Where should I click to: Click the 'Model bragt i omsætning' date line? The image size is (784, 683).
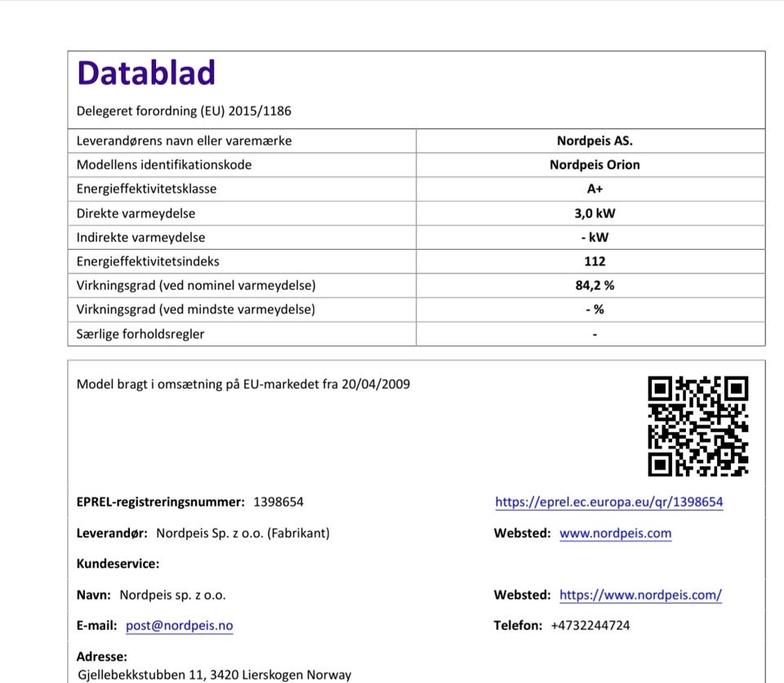(x=243, y=384)
